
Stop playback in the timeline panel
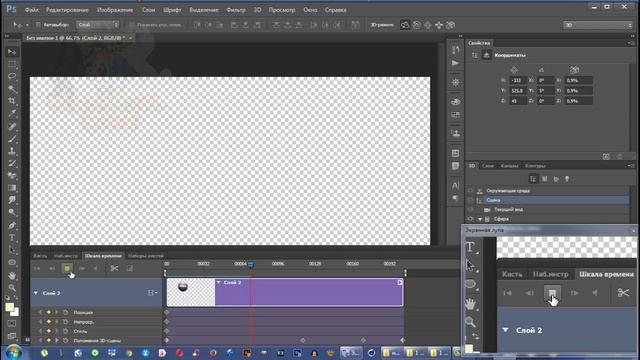coord(67,268)
